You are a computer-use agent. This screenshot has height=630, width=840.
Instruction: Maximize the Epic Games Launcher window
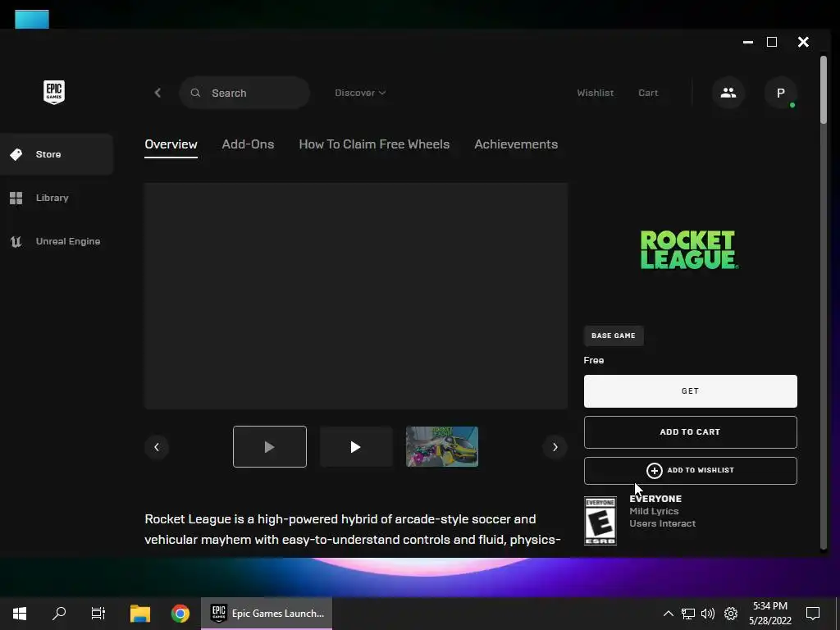(772, 42)
